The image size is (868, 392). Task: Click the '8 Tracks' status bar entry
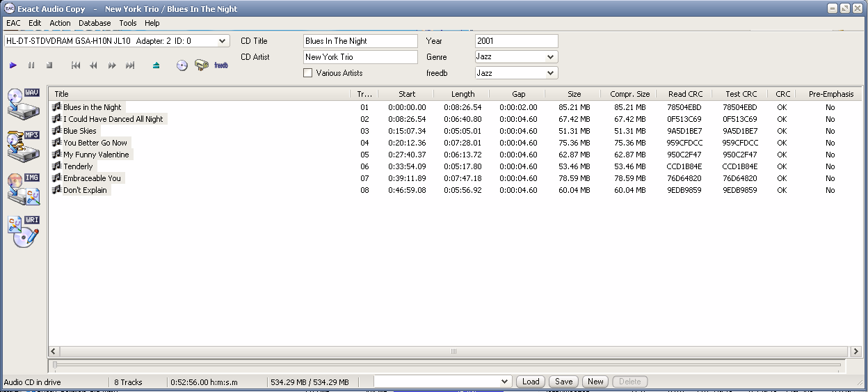(x=128, y=382)
